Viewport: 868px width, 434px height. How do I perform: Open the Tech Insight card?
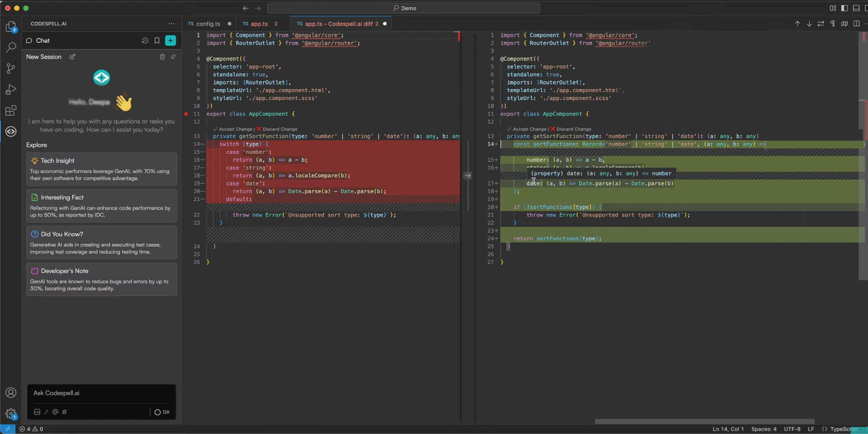pos(101,169)
